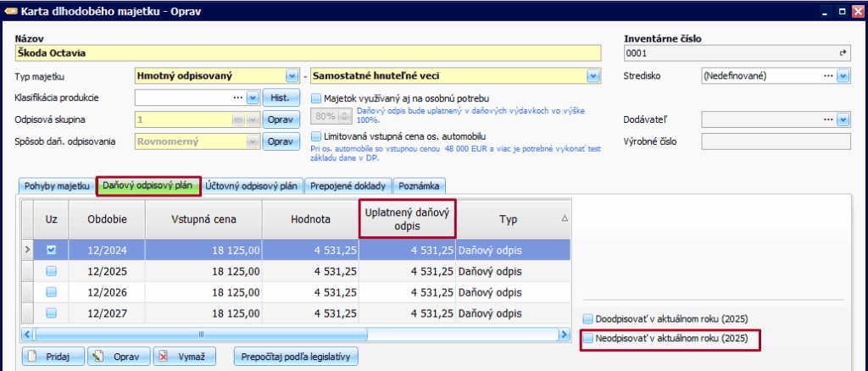
Task: Open the Pohyby majetku tab
Action: pyautogui.click(x=56, y=185)
